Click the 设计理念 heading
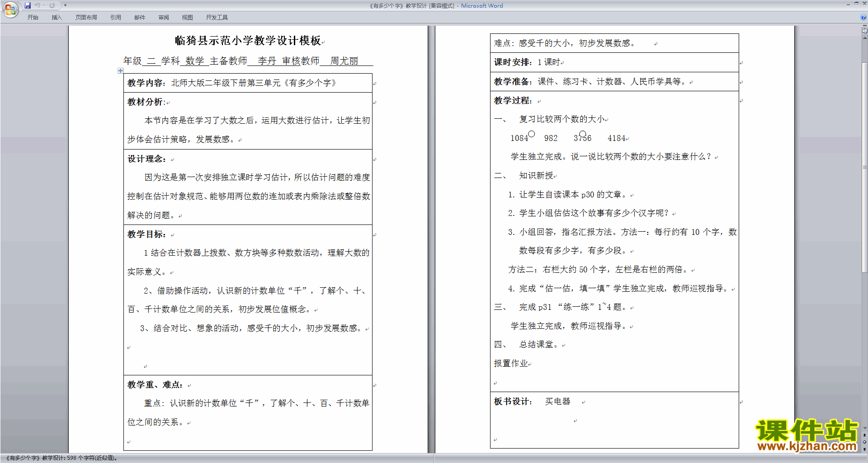Image resolution: width=868 pixels, height=463 pixels. click(146, 159)
